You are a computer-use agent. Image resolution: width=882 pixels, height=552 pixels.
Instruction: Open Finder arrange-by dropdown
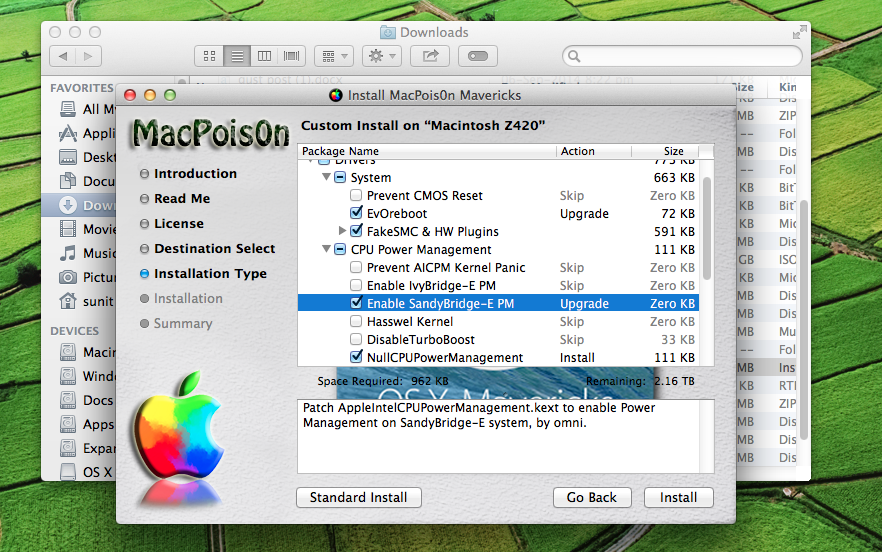coord(334,56)
